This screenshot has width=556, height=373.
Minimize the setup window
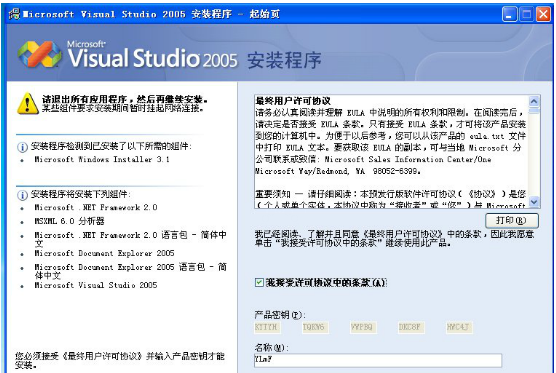(510, 15)
